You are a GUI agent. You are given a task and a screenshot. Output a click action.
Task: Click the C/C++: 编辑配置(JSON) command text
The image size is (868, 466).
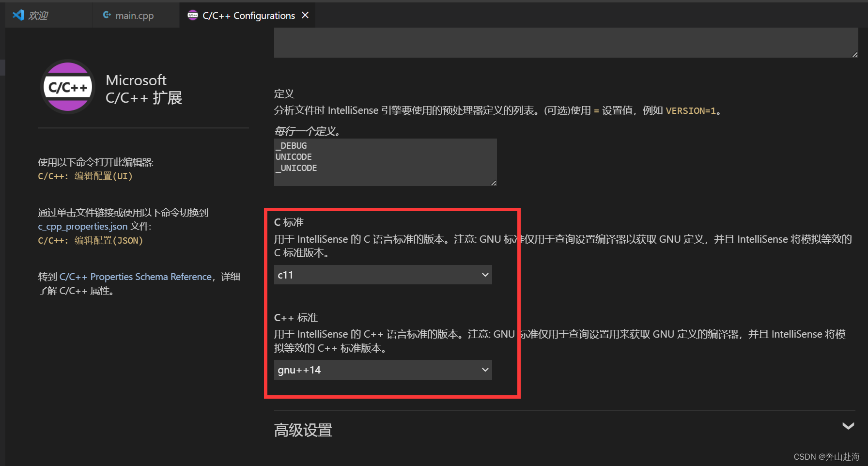[91, 240]
